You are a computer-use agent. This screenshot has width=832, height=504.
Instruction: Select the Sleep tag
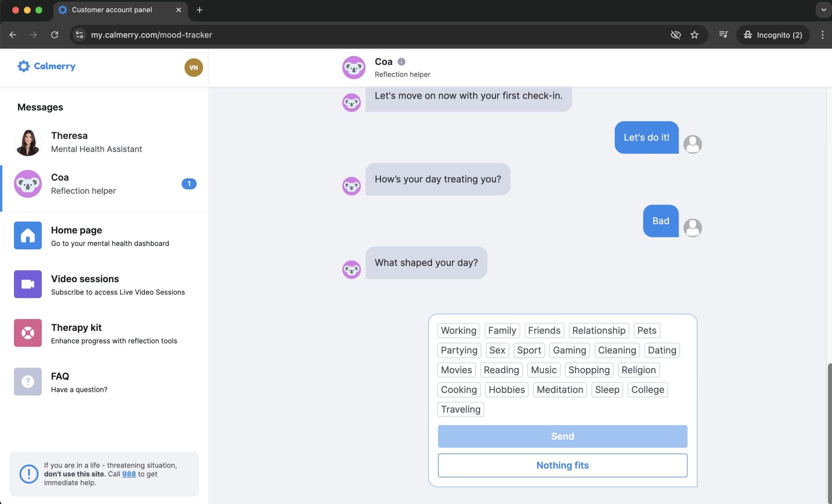pos(607,390)
